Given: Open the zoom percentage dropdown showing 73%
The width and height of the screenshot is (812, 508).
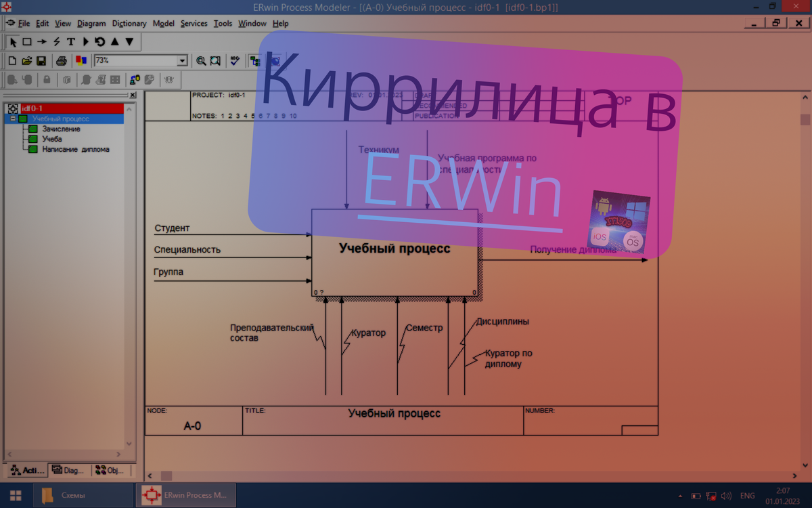Looking at the screenshot, I should click(x=181, y=61).
